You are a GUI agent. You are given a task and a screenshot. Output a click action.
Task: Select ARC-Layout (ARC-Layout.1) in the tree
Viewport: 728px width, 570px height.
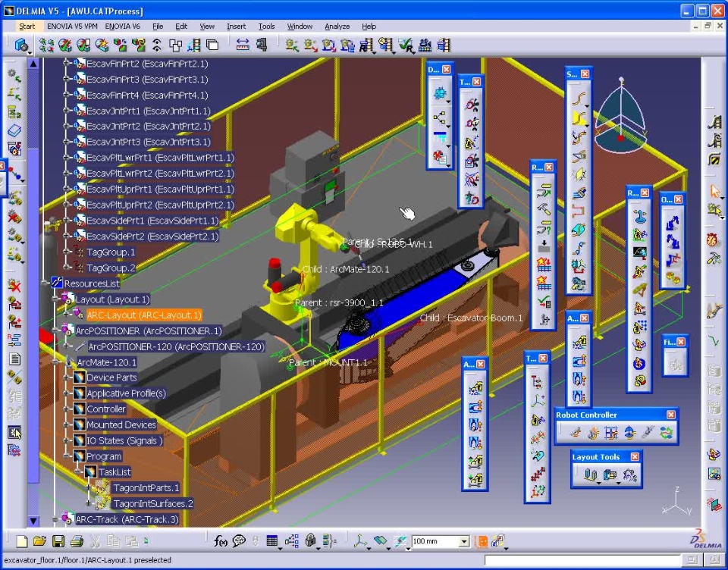coord(144,315)
